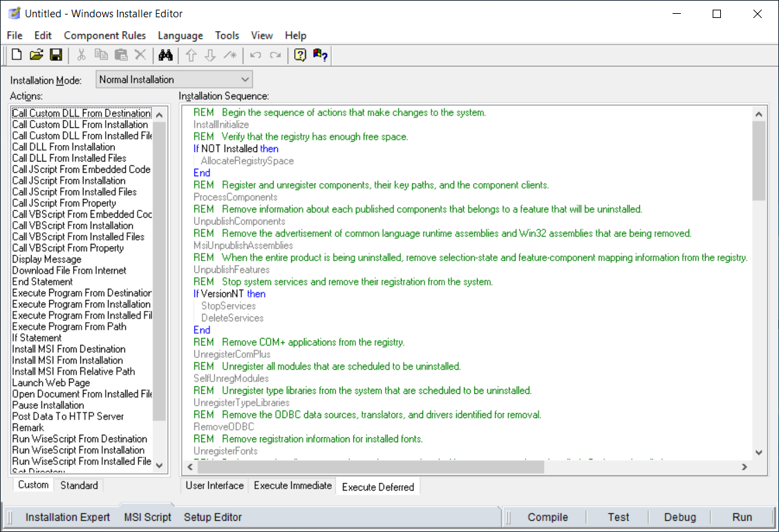Click the Delete X toolbar icon

click(x=140, y=55)
